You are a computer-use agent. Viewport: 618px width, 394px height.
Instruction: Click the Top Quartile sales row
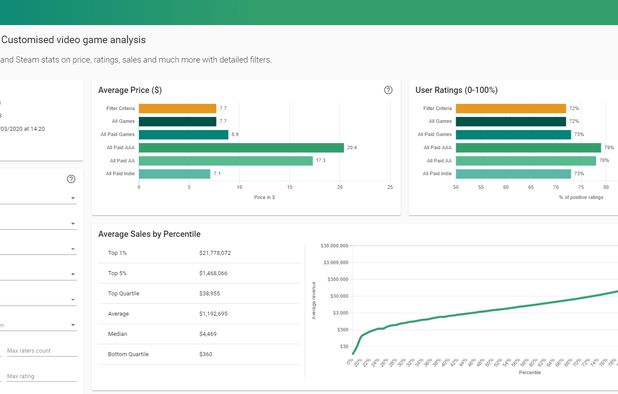[199, 294]
